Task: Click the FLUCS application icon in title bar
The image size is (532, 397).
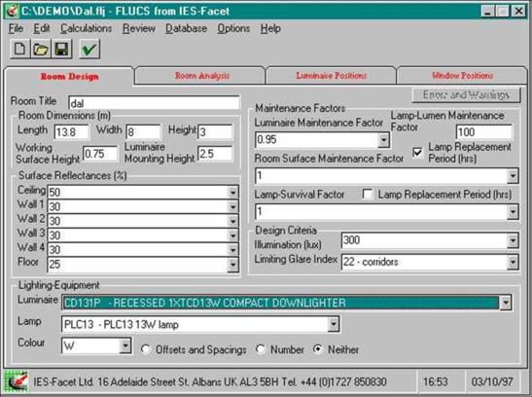Action: tap(12, 11)
